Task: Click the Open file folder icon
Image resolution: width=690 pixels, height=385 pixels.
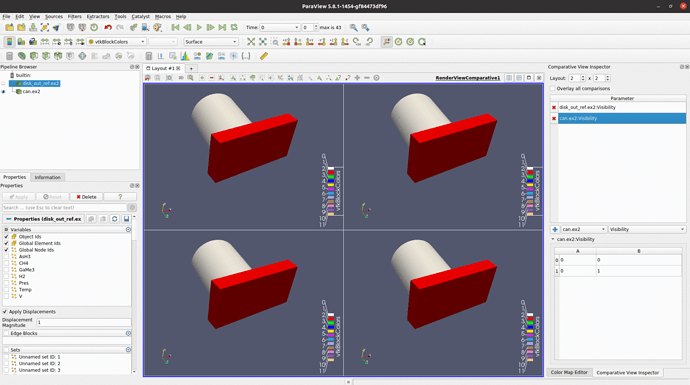Action: 9,27
